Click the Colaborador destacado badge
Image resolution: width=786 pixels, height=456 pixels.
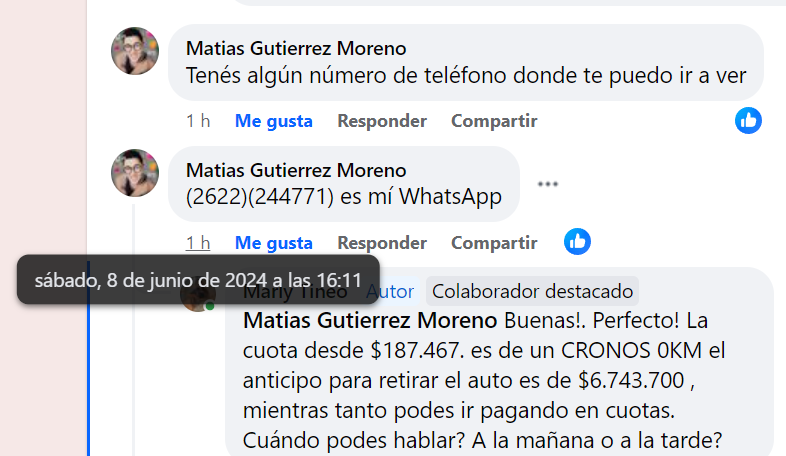pyautogui.click(x=532, y=291)
